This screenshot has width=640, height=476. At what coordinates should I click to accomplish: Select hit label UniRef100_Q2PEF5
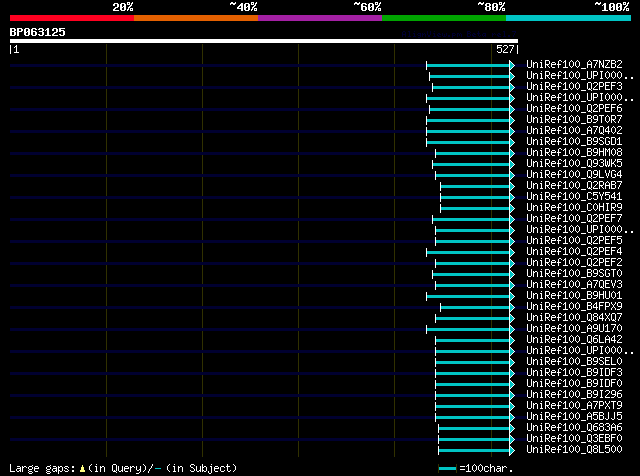(574, 241)
